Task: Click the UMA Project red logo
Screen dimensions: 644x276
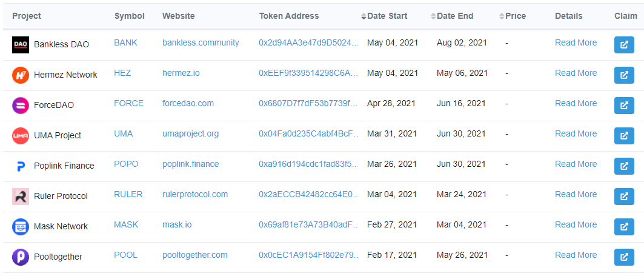Action: coord(21,135)
